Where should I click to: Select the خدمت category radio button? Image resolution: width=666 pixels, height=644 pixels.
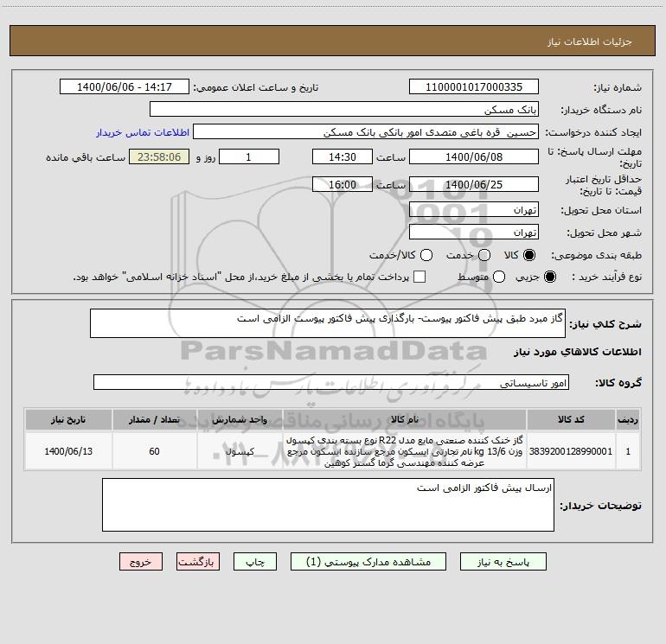[484, 255]
